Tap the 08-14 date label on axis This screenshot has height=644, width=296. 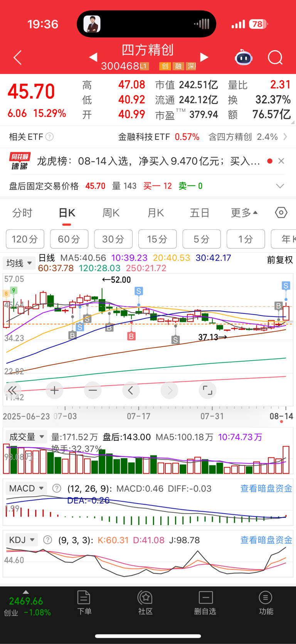point(281,416)
